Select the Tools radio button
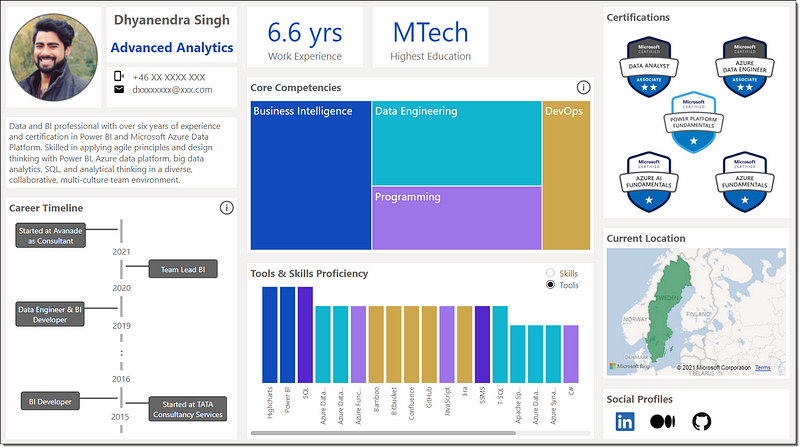 pos(550,286)
